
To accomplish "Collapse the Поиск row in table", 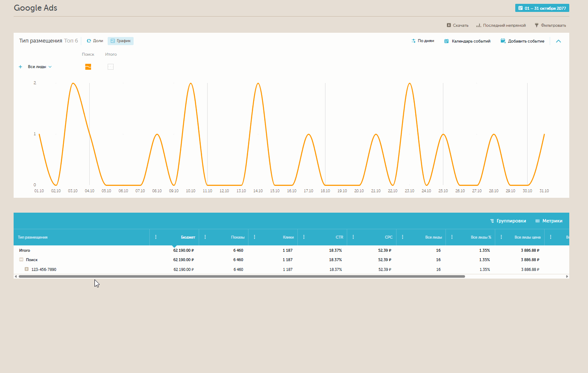I will (21, 259).
